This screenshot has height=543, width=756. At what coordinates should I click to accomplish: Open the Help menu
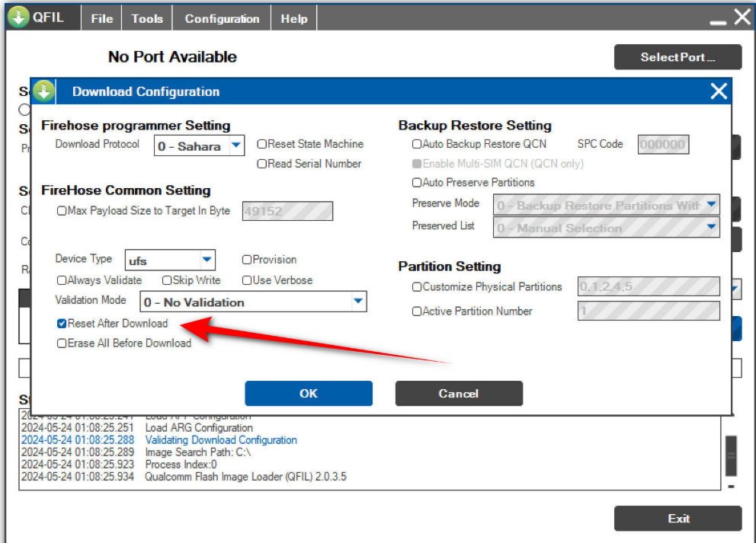(294, 18)
